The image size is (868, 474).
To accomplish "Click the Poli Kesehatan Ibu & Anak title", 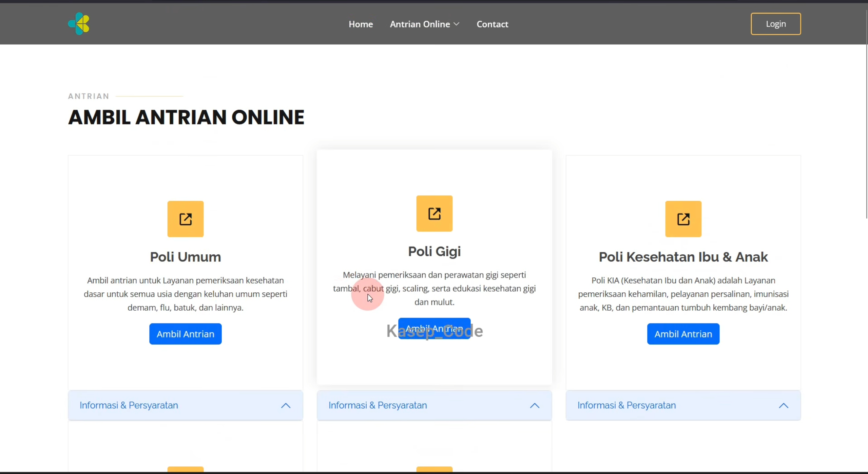I will pos(683,257).
